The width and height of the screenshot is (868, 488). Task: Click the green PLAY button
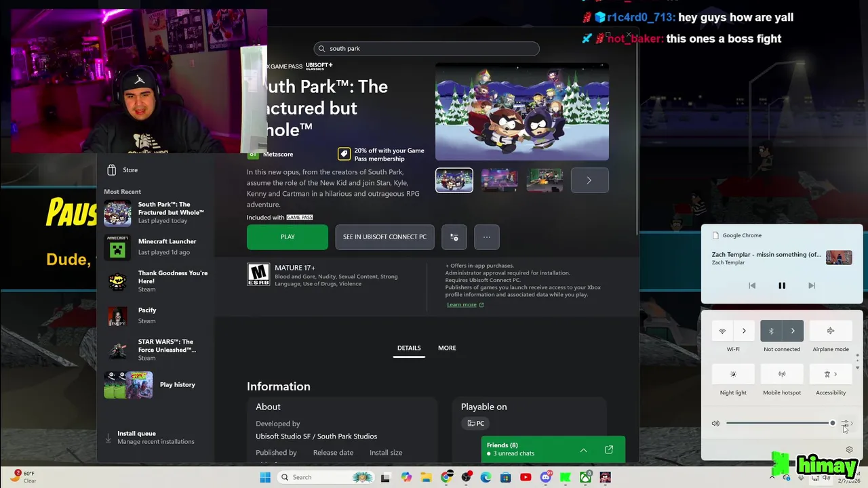(288, 237)
